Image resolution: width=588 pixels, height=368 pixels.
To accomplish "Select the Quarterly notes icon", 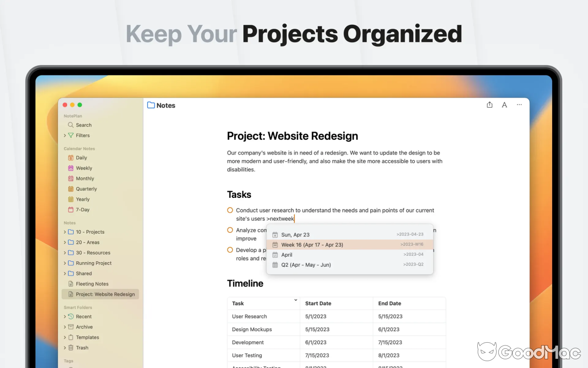I will coord(71,189).
